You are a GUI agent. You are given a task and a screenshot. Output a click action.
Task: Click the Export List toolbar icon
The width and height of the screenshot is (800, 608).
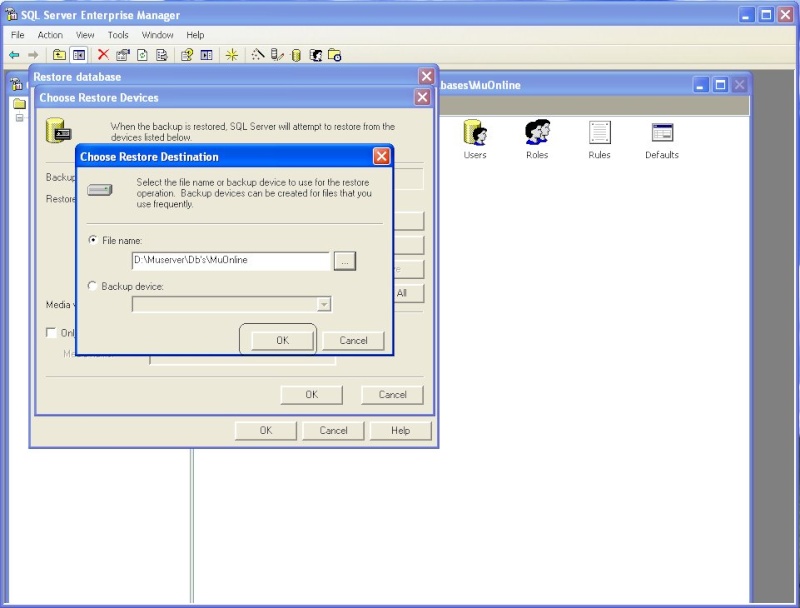click(x=162, y=55)
